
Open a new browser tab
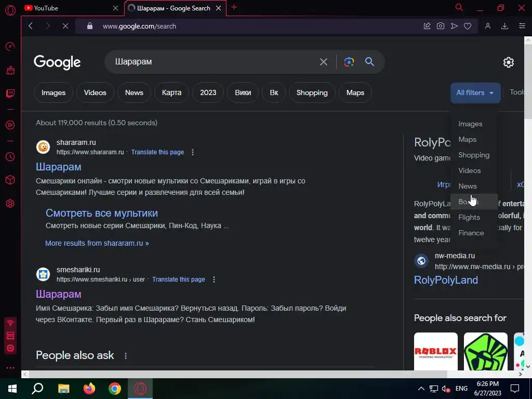234,7
